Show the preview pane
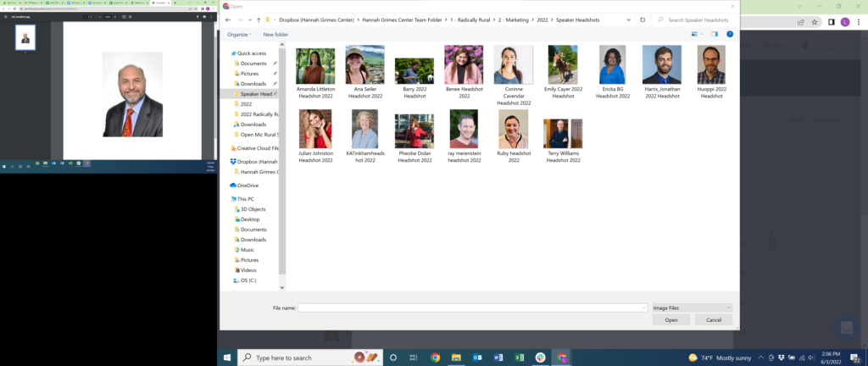This screenshot has height=366, width=868. pos(715,35)
